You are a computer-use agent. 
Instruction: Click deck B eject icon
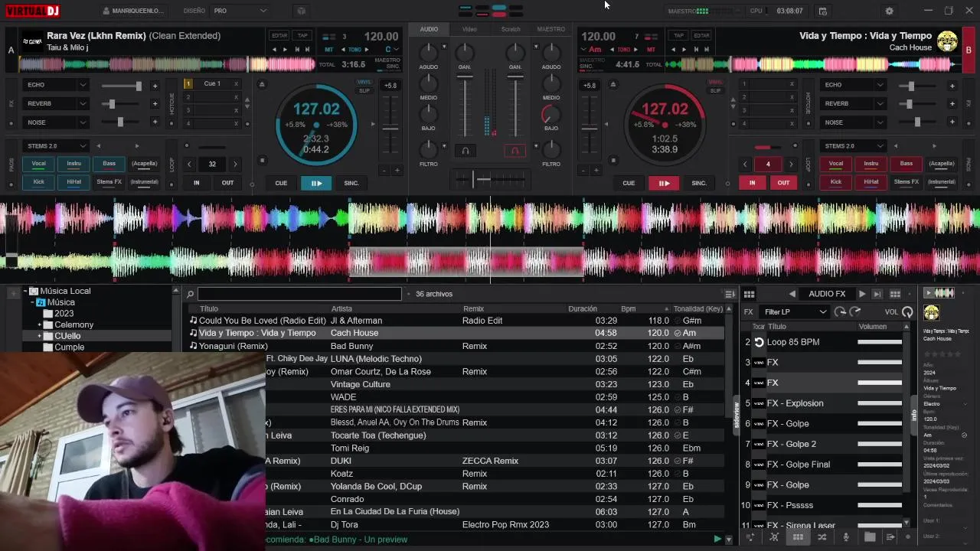click(612, 84)
